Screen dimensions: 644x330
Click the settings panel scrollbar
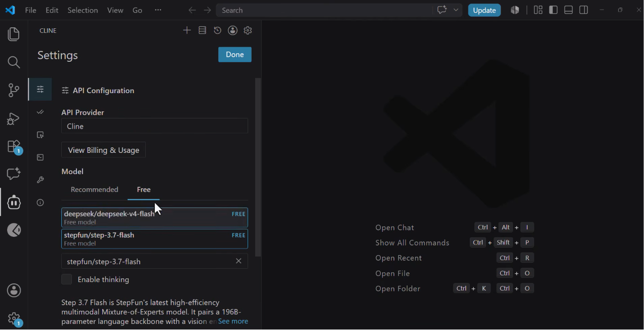click(x=258, y=167)
